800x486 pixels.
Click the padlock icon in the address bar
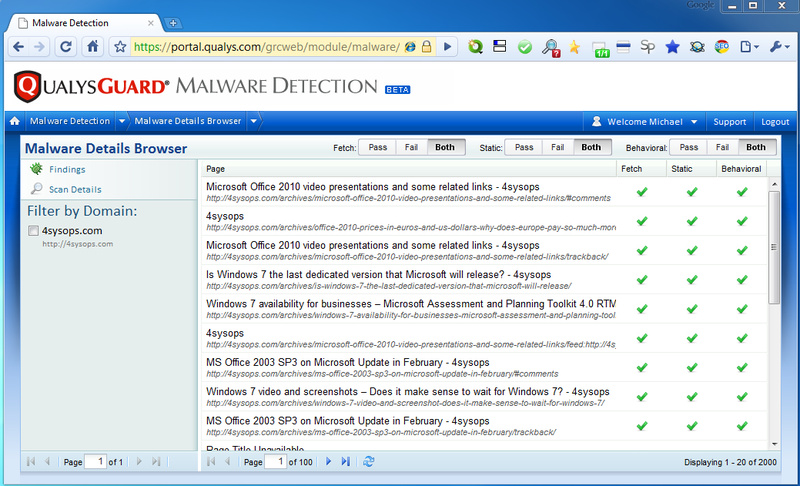point(427,46)
